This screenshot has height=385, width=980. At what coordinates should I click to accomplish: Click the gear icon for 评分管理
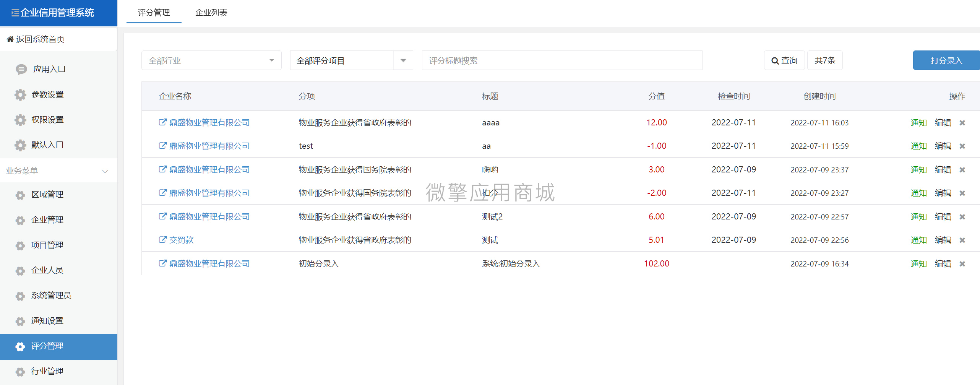[20, 346]
